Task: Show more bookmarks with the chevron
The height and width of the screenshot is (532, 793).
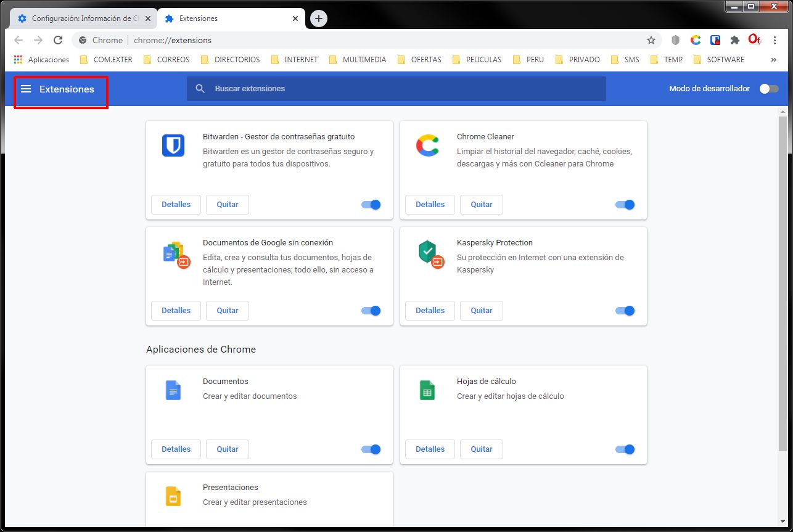Action: 773,60
